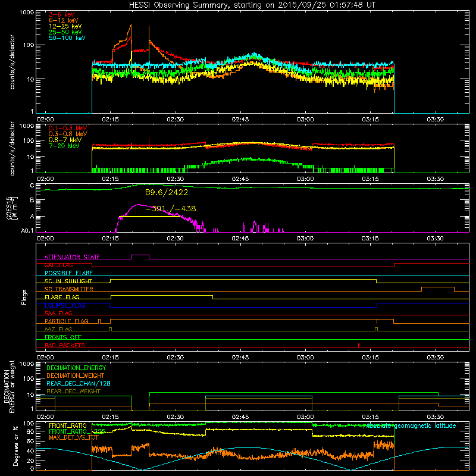Select the SAA_FLAG label

[x=58, y=313]
